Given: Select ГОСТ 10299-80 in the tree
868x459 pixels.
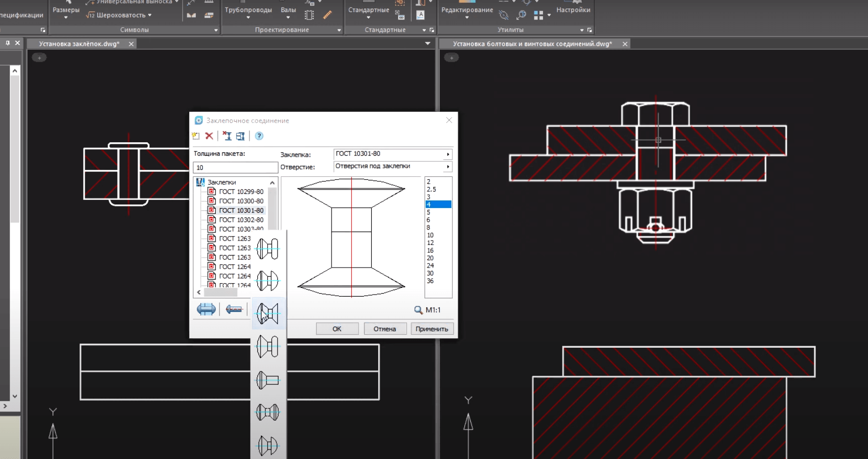Looking at the screenshot, I should point(241,191).
